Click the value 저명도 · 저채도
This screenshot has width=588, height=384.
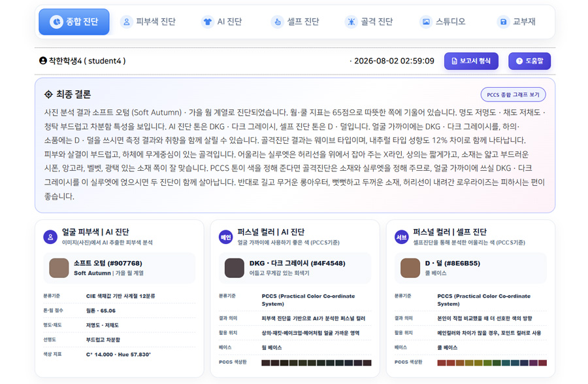(x=103, y=325)
